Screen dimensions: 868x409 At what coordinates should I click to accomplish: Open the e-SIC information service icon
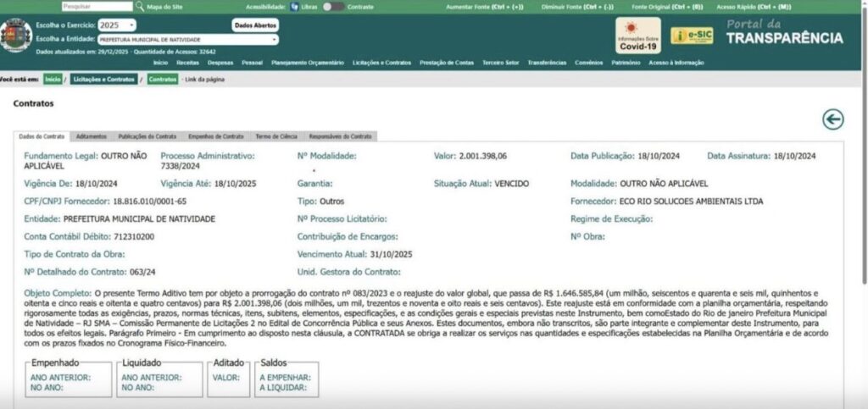pyautogui.click(x=692, y=36)
